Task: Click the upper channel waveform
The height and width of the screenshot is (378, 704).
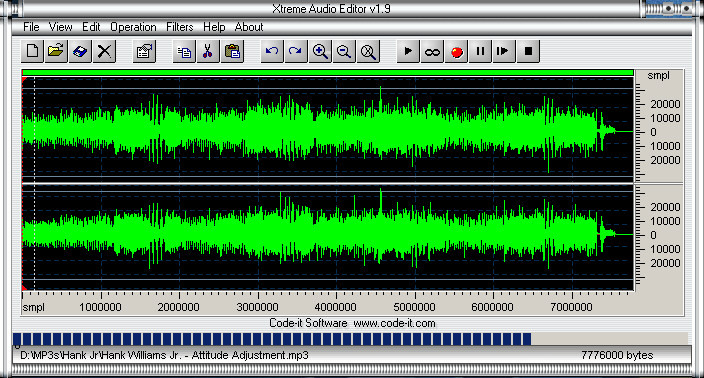Action: coord(328,130)
